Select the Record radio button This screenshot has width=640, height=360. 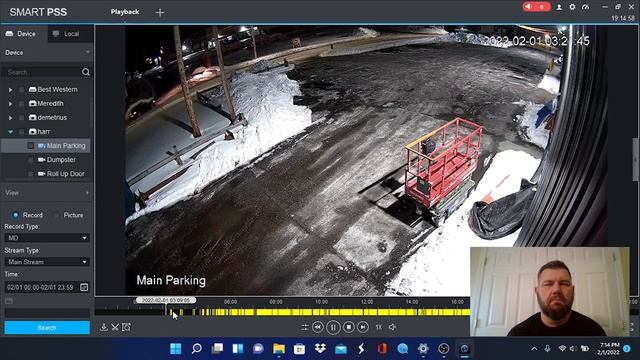(x=16, y=215)
